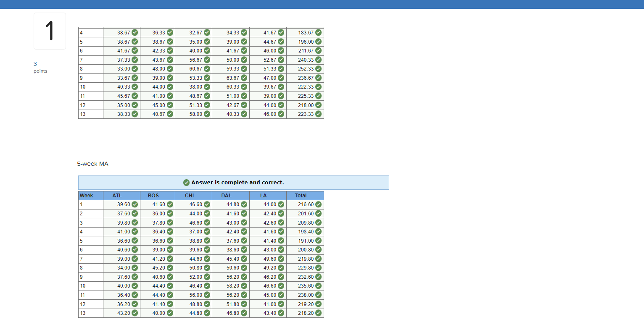Select the question 1 thumbnail panel

pos(50,31)
